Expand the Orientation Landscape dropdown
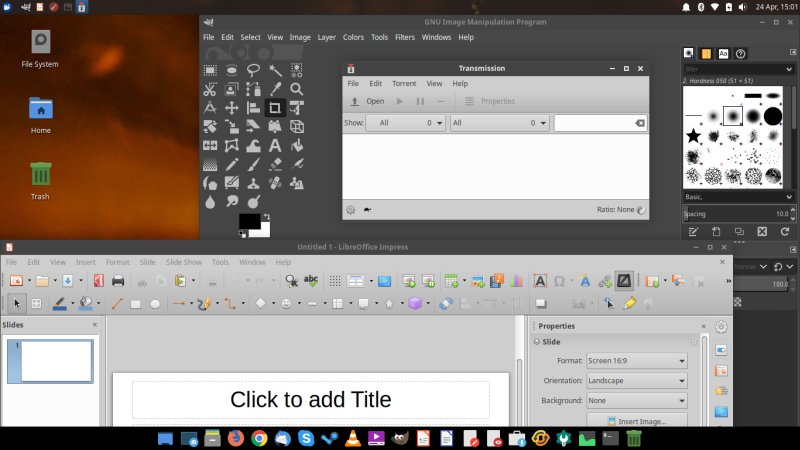 (636, 381)
